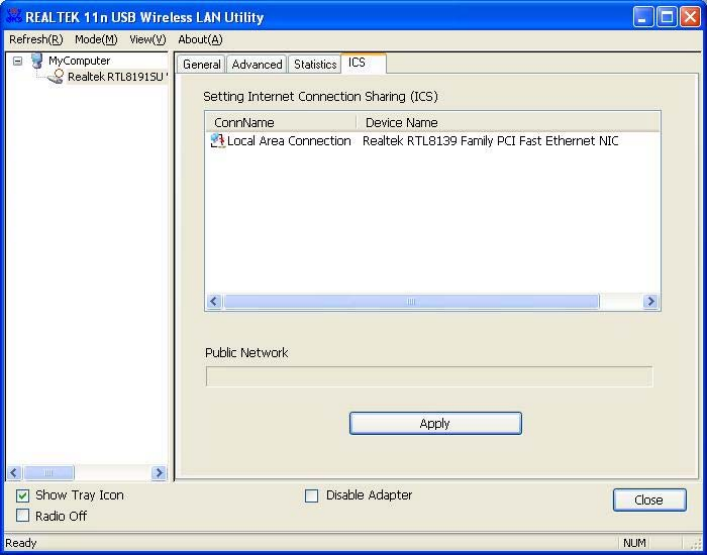Viewport: 707px width, 555px height.
Task: Select the MyComputer tree label
Action: (79, 60)
